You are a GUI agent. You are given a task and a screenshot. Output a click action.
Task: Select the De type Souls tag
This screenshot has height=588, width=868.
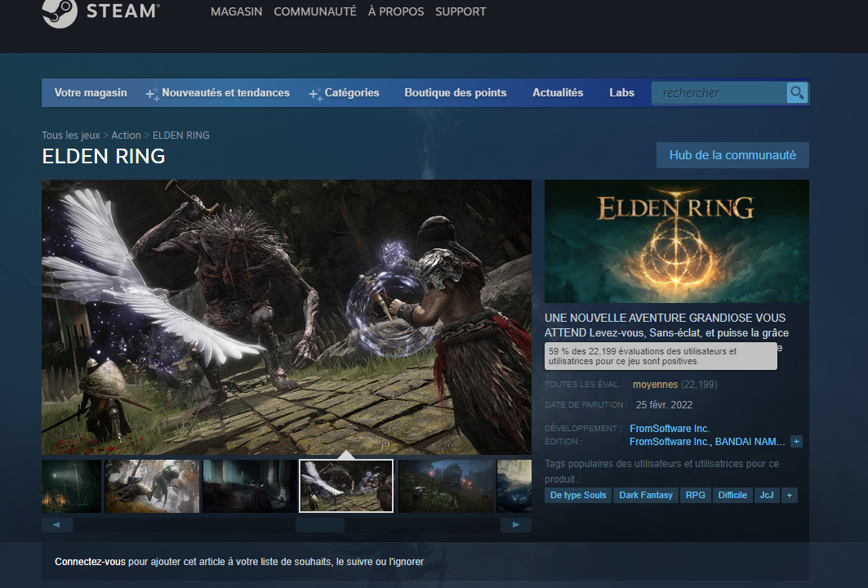(578, 495)
